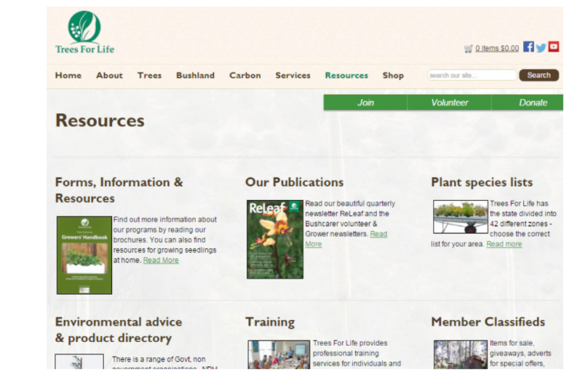Open the Member Classifieds forest thumbnail
588x382 pixels.
coord(461,354)
